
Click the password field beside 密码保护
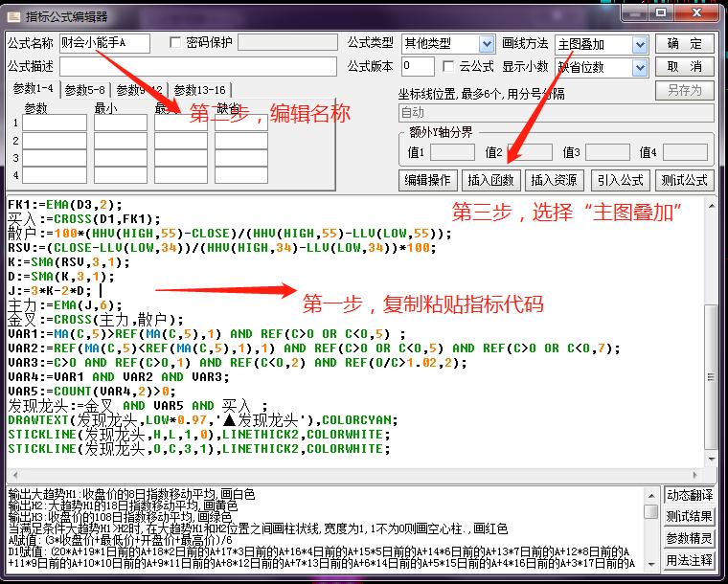[287, 42]
